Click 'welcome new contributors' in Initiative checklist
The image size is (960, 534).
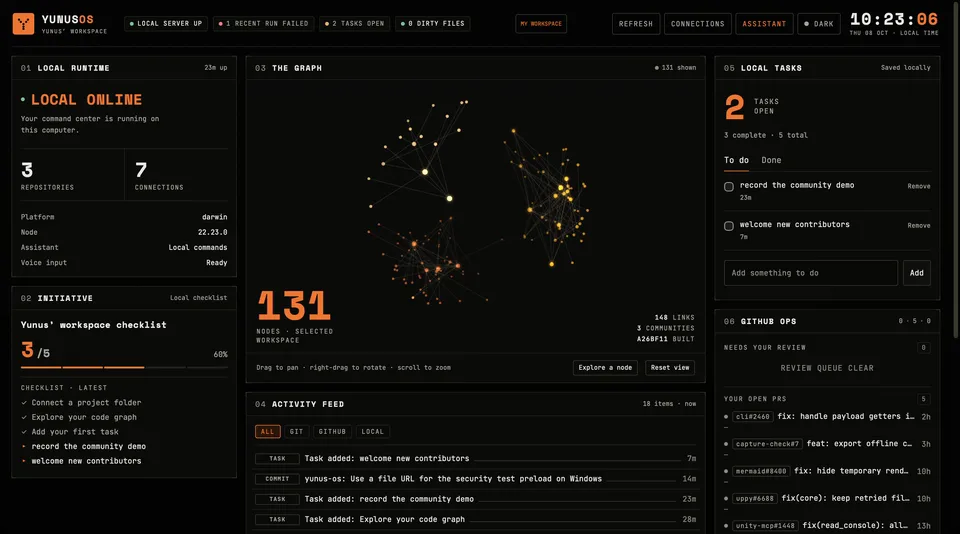pyautogui.click(x=86, y=461)
